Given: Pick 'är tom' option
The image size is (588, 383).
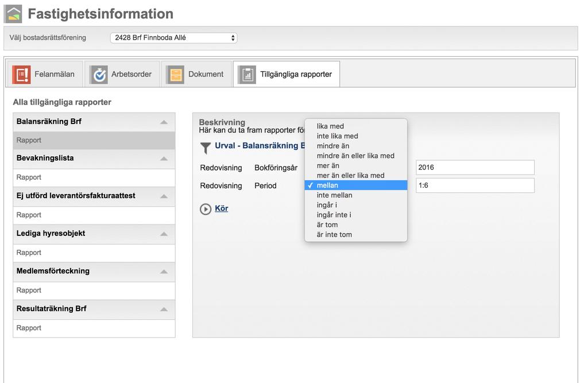Looking at the screenshot, I should coord(356,225).
